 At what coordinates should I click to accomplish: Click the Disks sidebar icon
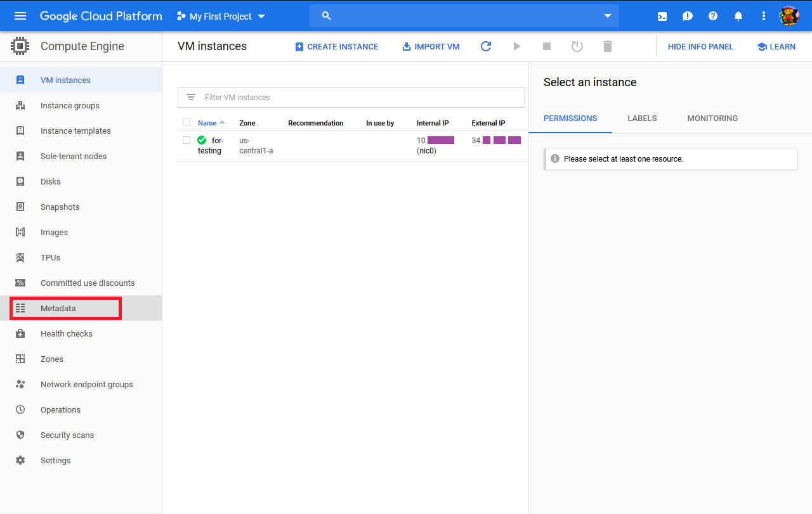point(20,181)
